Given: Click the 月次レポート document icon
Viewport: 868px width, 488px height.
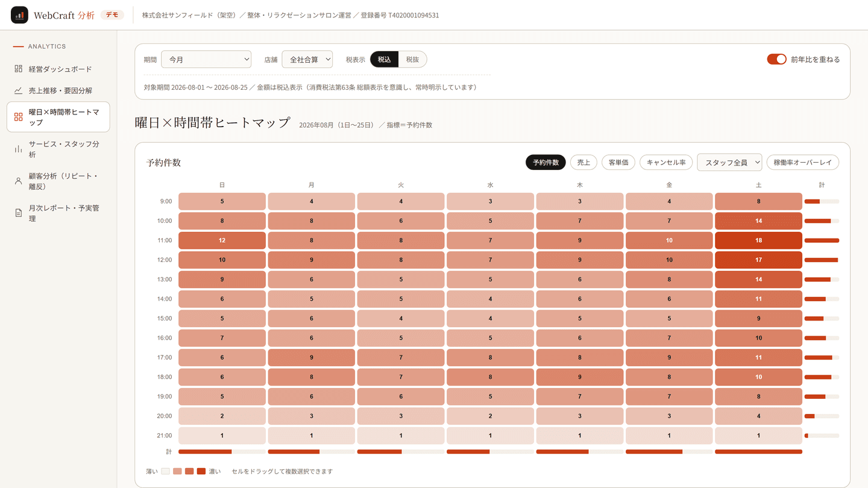Looking at the screenshot, I should point(18,213).
